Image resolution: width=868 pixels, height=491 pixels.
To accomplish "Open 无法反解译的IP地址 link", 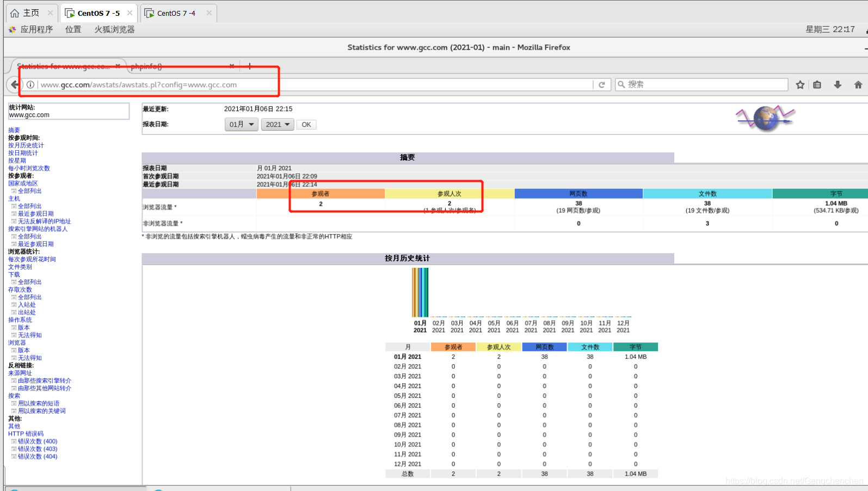I will tap(44, 221).
